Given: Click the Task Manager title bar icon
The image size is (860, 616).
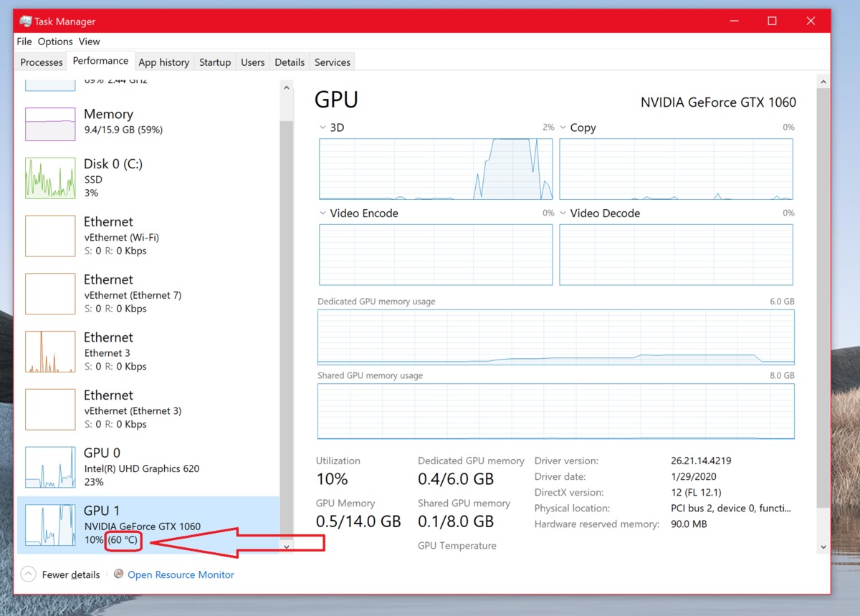Looking at the screenshot, I should (x=26, y=21).
